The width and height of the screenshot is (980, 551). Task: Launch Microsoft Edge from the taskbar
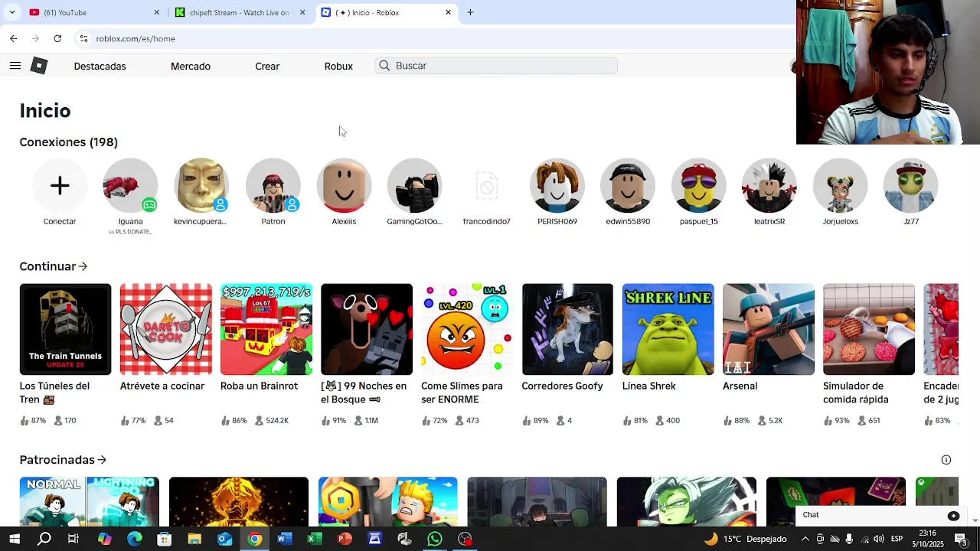(x=134, y=539)
